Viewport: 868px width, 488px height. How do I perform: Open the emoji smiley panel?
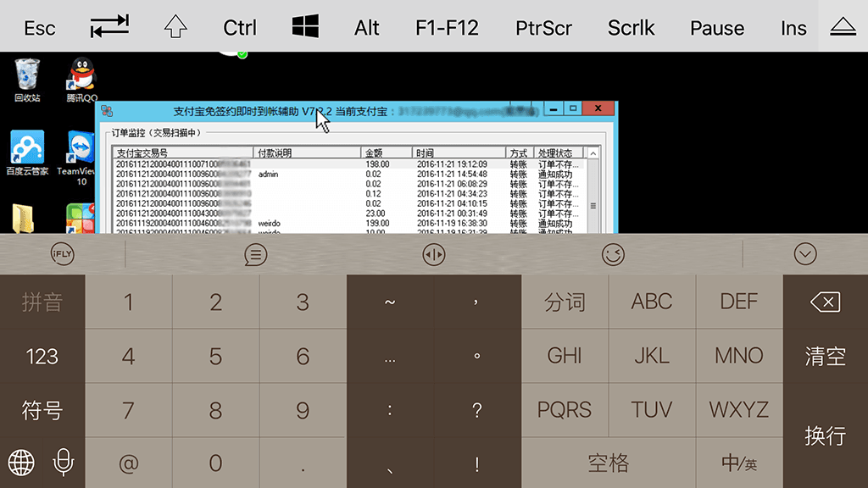click(613, 254)
